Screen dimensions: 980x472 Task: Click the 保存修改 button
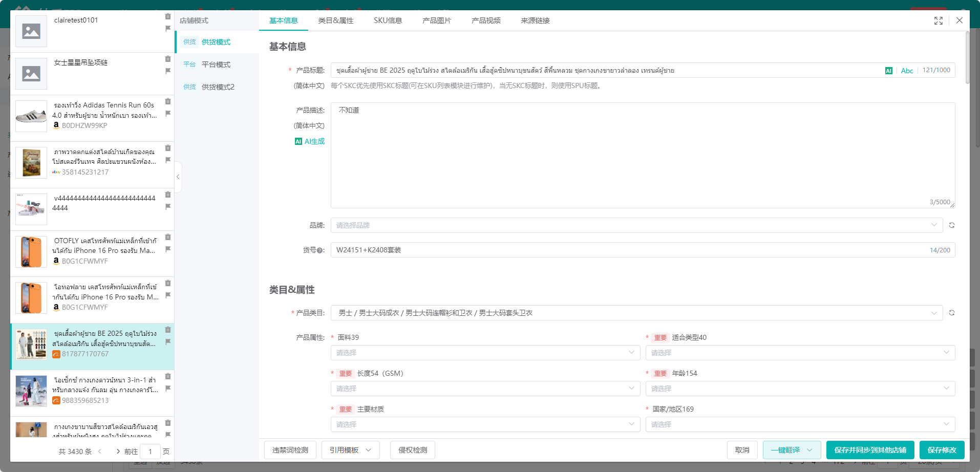pyautogui.click(x=941, y=450)
